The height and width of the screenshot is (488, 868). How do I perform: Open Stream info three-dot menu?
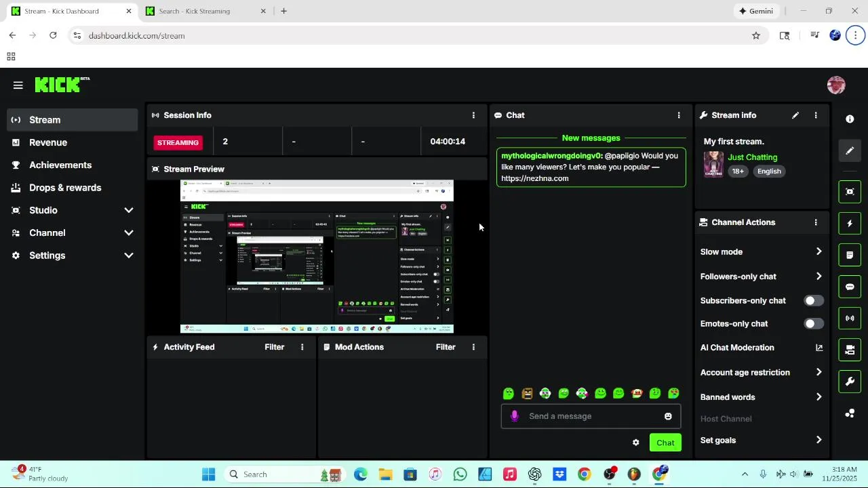click(816, 115)
